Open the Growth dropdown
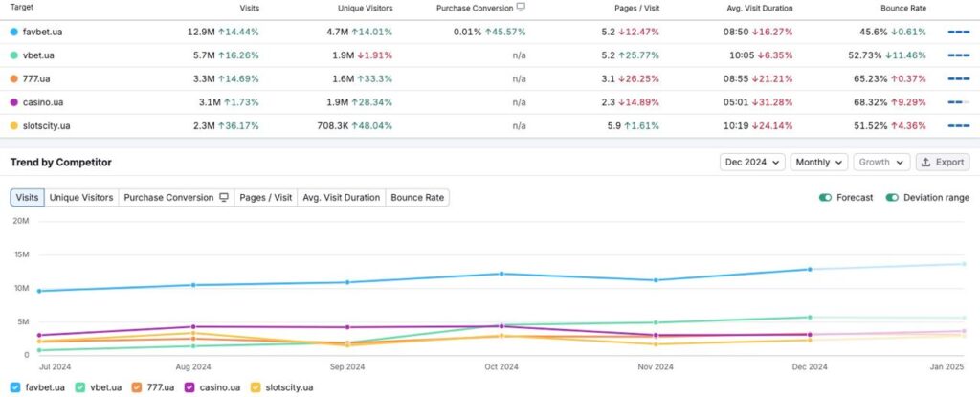 (x=881, y=162)
